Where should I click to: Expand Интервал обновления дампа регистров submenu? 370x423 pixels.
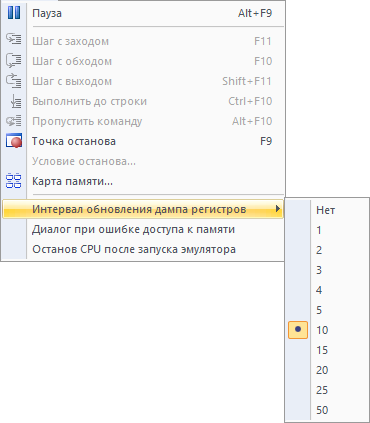(x=143, y=209)
